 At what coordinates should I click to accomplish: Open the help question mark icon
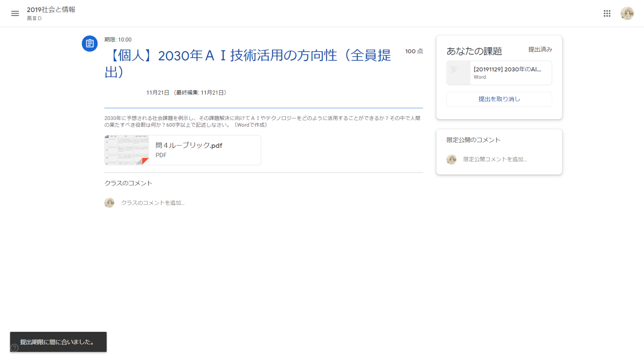pyautogui.click(x=14, y=348)
